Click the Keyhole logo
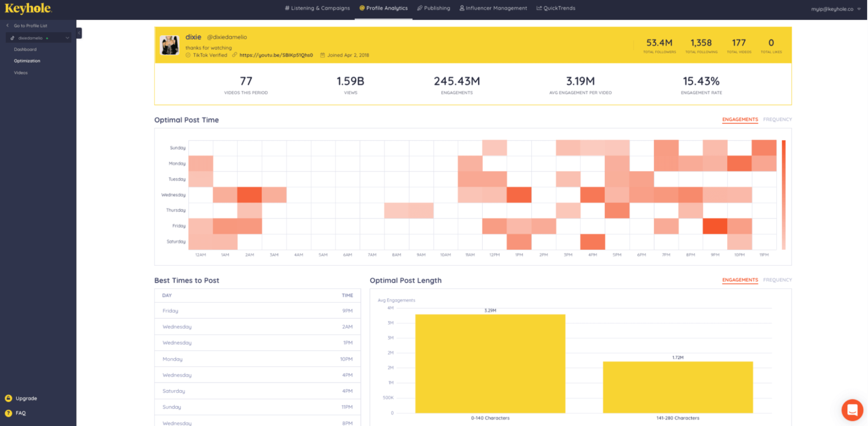Image resolution: width=868 pixels, height=426 pixels. pos(29,8)
